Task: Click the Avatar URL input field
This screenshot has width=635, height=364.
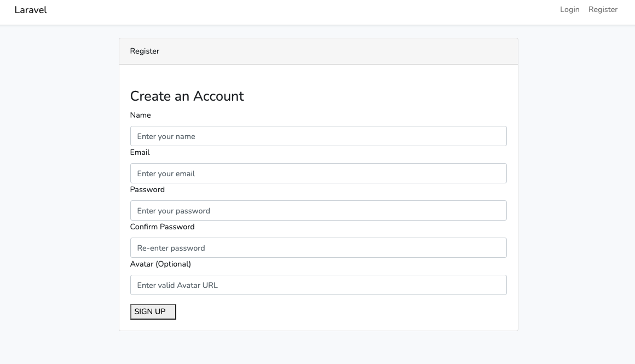Action: coord(318,285)
